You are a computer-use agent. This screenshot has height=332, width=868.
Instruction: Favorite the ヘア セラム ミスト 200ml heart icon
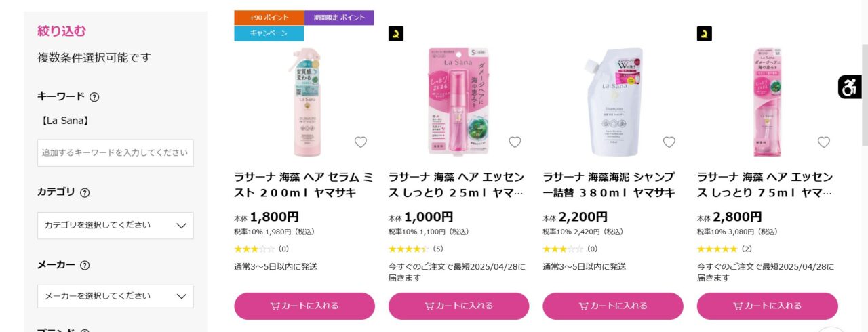click(x=361, y=142)
